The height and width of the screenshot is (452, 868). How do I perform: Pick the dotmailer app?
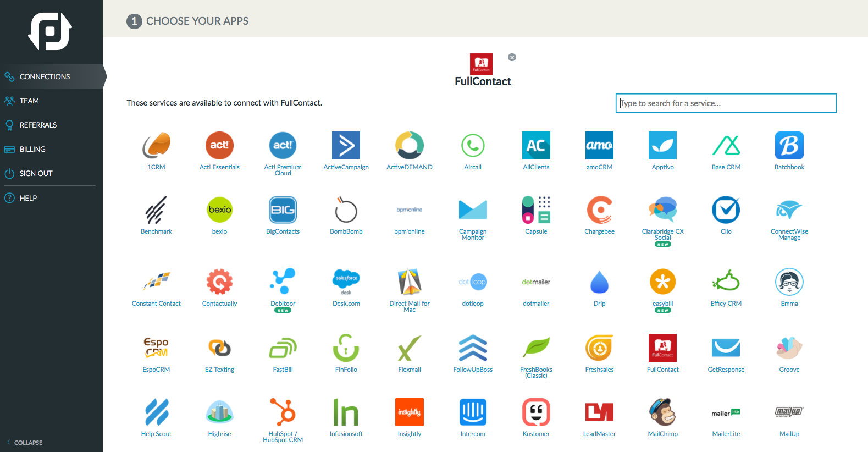point(536,282)
